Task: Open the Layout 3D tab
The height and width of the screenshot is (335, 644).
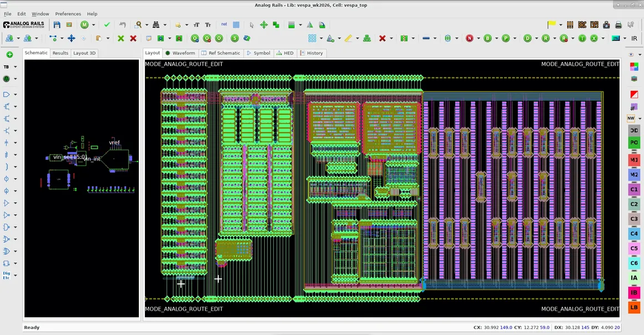Action: click(84, 53)
